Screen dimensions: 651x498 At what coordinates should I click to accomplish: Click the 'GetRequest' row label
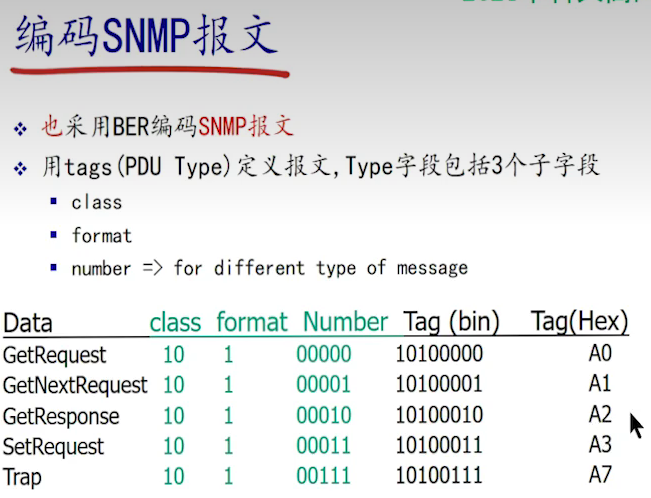[x=54, y=356]
